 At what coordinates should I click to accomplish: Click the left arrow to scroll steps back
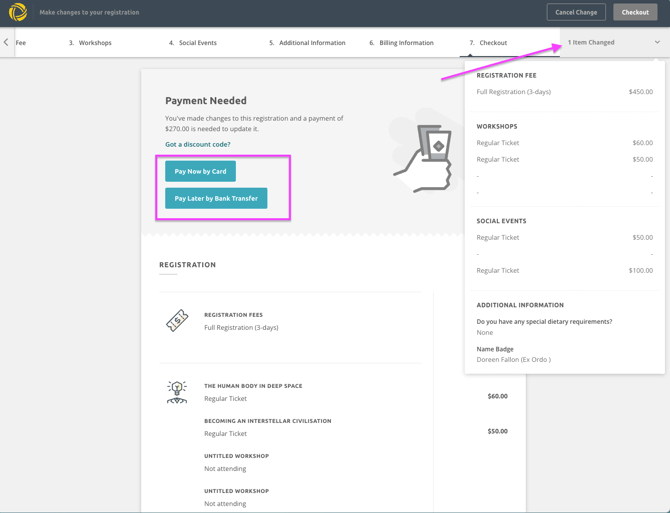6,43
